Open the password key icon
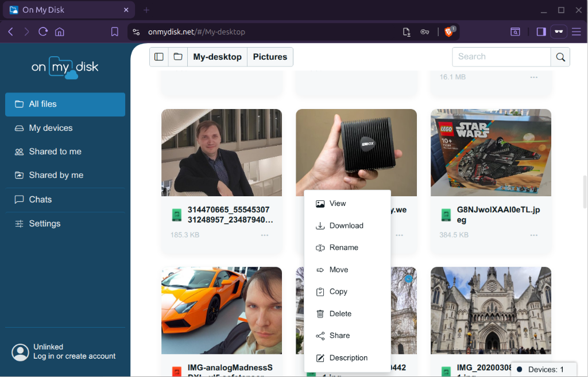Image resolution: width=588 pixels, height=377 pixels. (x=424, y=32)
